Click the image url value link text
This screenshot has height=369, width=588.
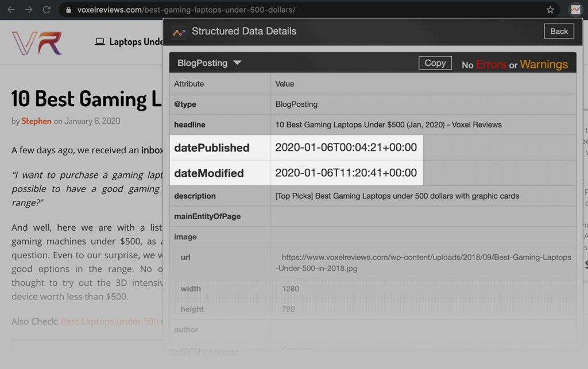[423, 263]
